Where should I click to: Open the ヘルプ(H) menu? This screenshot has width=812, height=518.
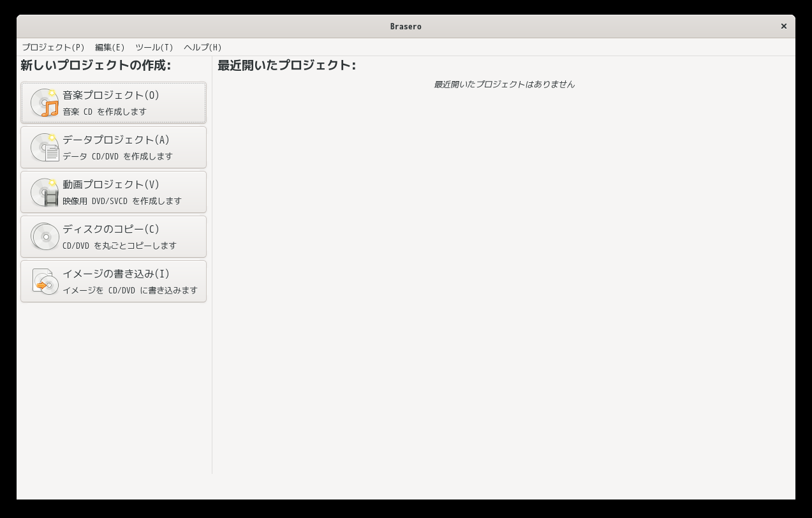[x=202, y=47]
